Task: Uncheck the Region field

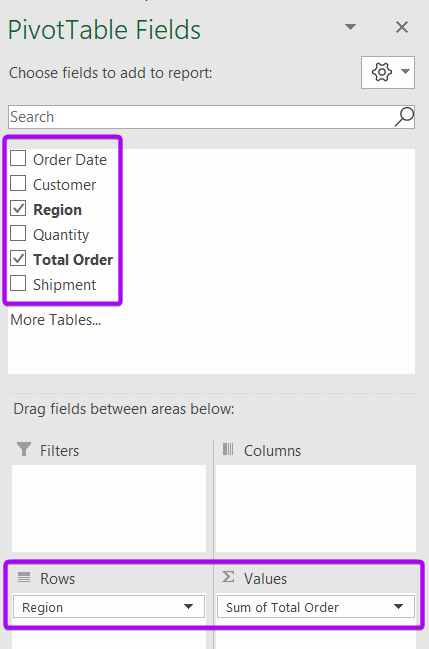Action: click(x=18, y=209)
